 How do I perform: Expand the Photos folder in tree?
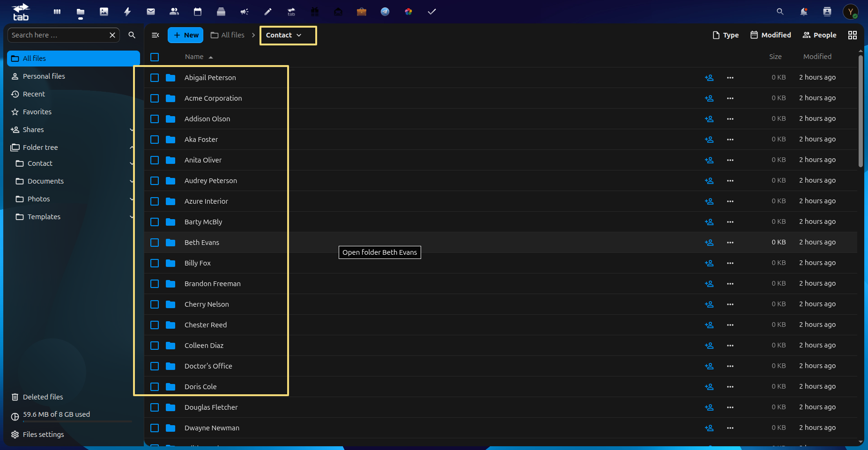point(131,199)
